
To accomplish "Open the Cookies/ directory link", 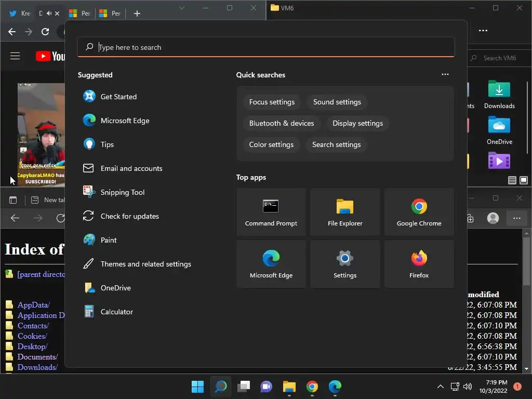I will tap(32, 336).
